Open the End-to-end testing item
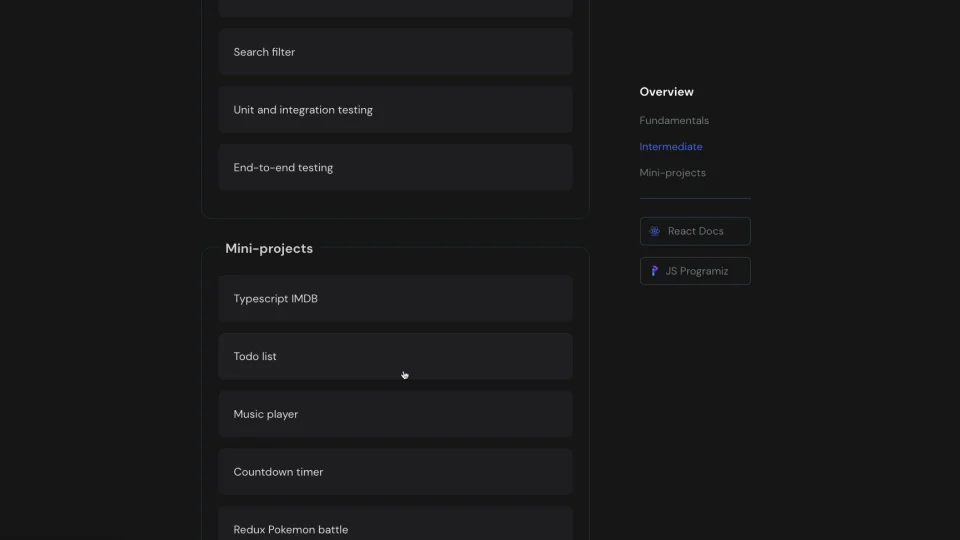960x540 pixels. click(x=395, y=168)
